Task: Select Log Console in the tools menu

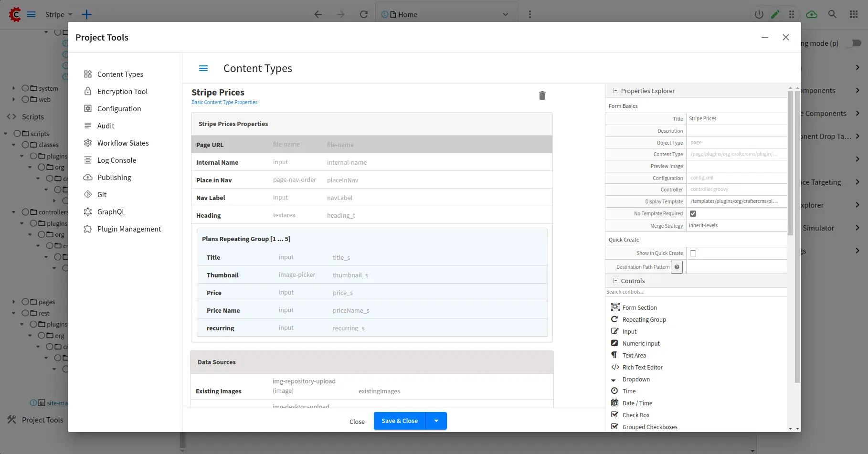Action: tap(116, 160)
